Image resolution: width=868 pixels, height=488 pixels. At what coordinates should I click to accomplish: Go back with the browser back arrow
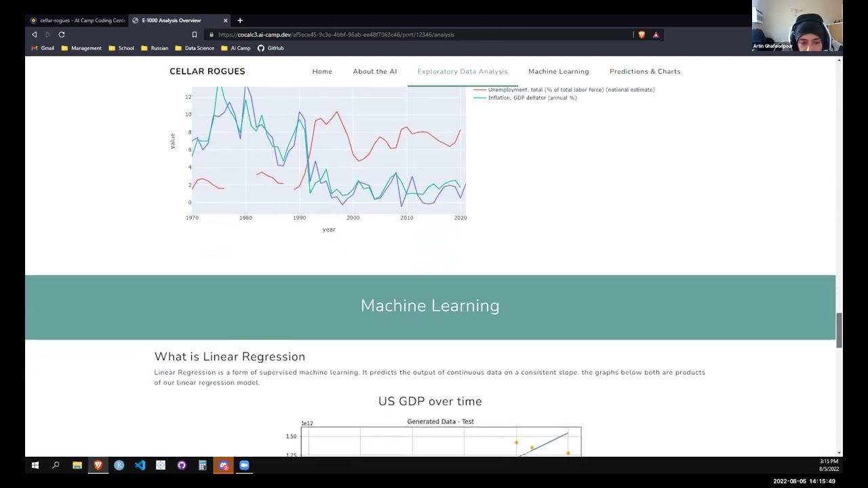point(35,35)
